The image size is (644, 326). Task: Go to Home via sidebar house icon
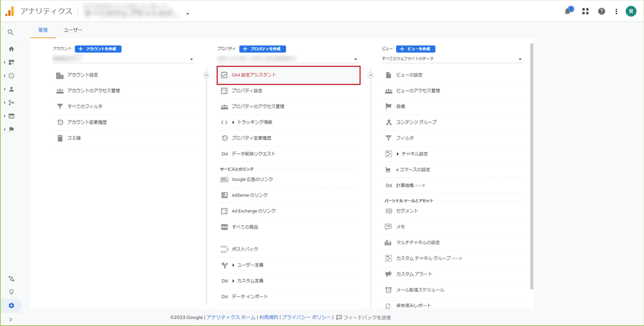pyautogui.click(x=11, y=49)
